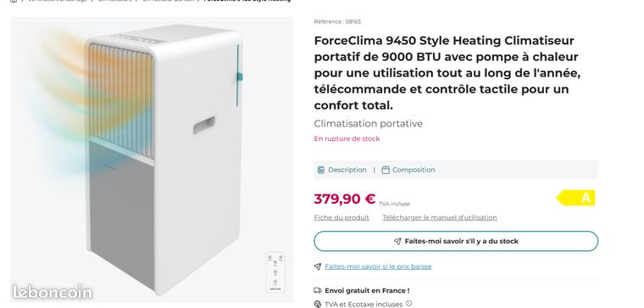Click the Leboncoin watermark logo

(x=53, y=292)
